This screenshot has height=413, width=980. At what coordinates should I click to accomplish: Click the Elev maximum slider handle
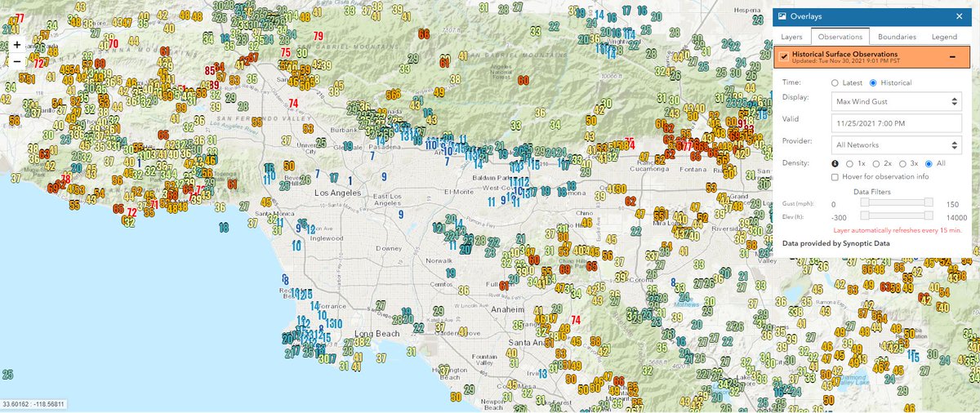[x=928, y=215]
